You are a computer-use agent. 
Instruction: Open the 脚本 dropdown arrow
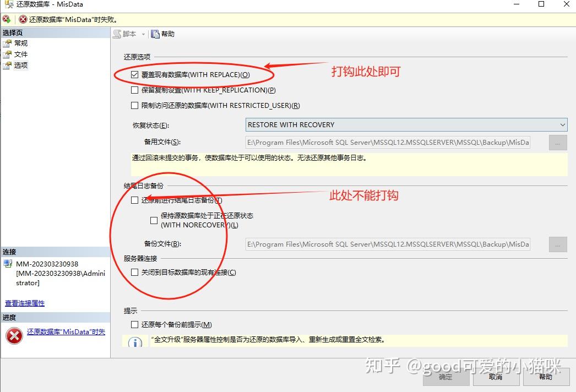click(x=143, y=34)
